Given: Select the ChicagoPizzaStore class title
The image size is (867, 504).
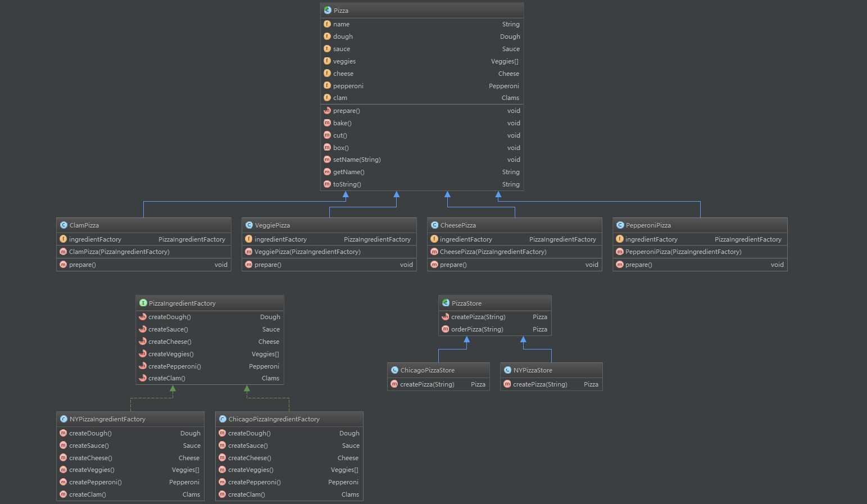Looking at the screenshot, I should 428,370.
